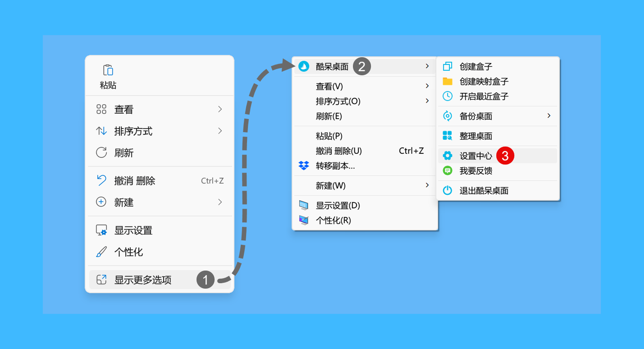The height and width of the screenshot is (349, 644).
Task: Expand the 查看 submenu chevron in left menu
Action: (x=220, y=109)
